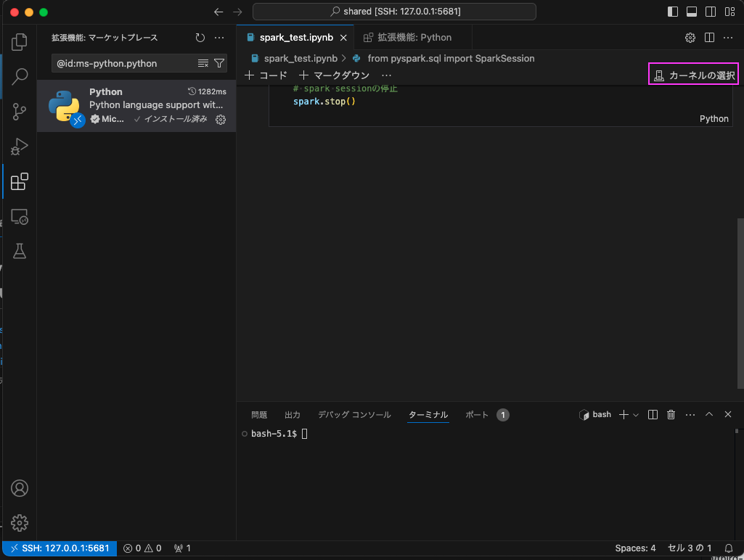The image size is (744, 560).
Task: Open the Explorer view in activity bar
Action: point(20,42)
